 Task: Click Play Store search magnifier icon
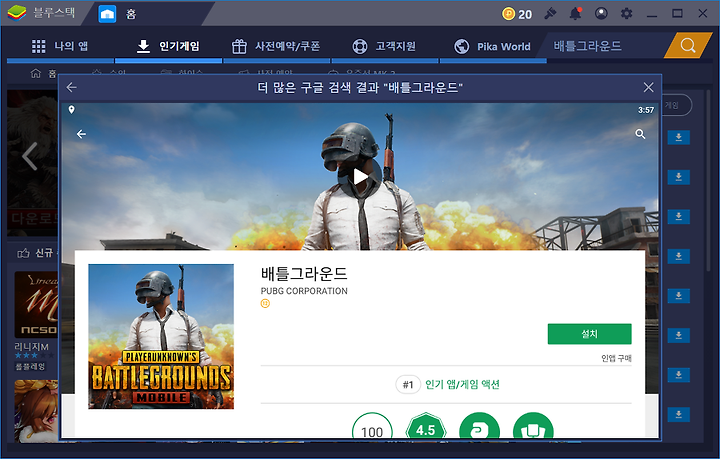click(x=640, y=134)
